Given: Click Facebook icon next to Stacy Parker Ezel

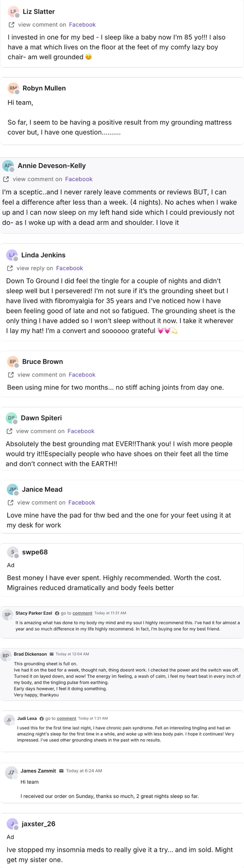Looking at the screenshot, I should click(57, 613).
